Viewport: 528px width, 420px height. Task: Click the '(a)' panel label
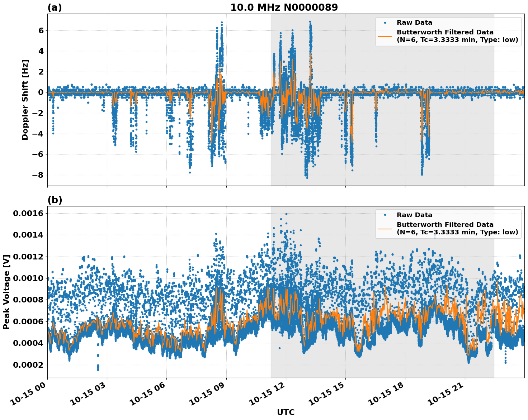55,8
